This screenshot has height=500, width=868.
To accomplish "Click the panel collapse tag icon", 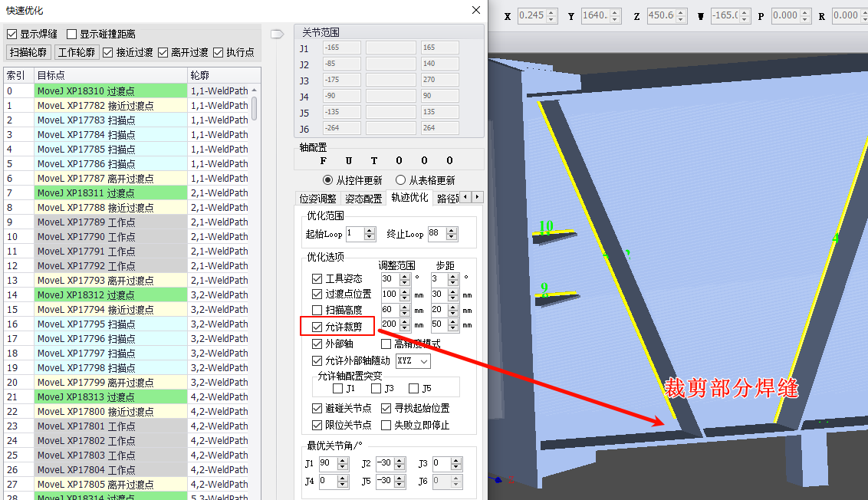I will click(x=278, y=33).
